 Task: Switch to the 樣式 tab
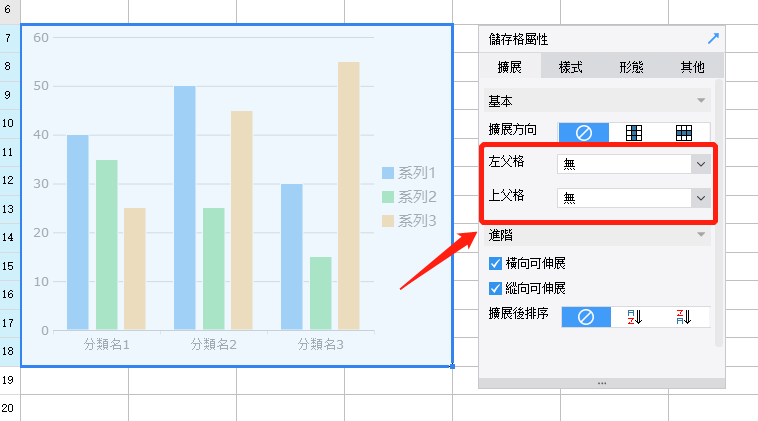click(x=570, y=67)
